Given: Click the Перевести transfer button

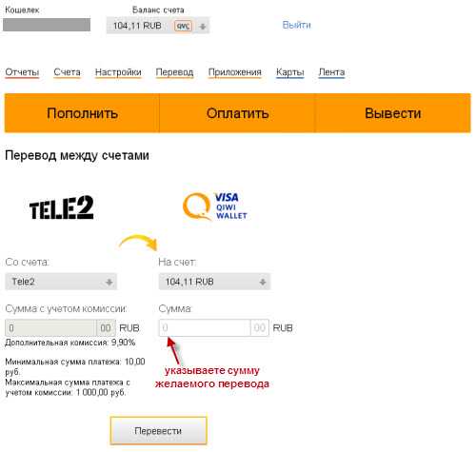Looking at the screenshot, I should (x=158, y=431).
